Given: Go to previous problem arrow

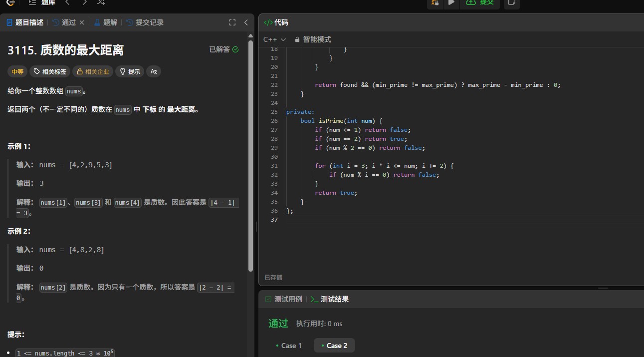Looking at the screenshot, I should point(67,2).
